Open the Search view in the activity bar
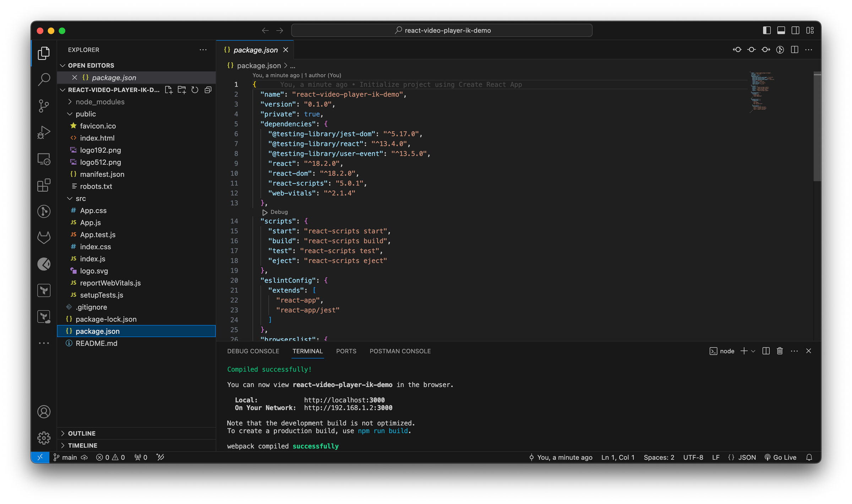 44,80
